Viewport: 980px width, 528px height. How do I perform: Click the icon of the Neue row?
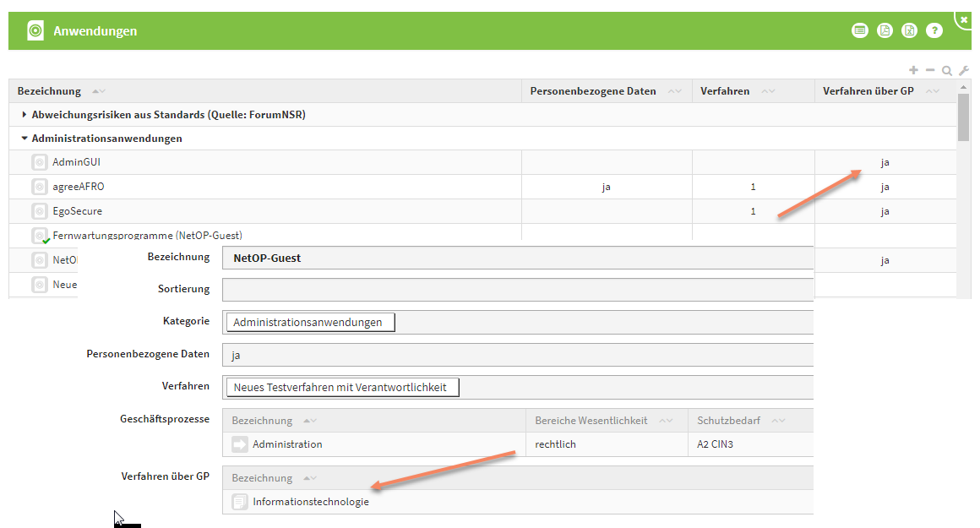pos(40,285)
